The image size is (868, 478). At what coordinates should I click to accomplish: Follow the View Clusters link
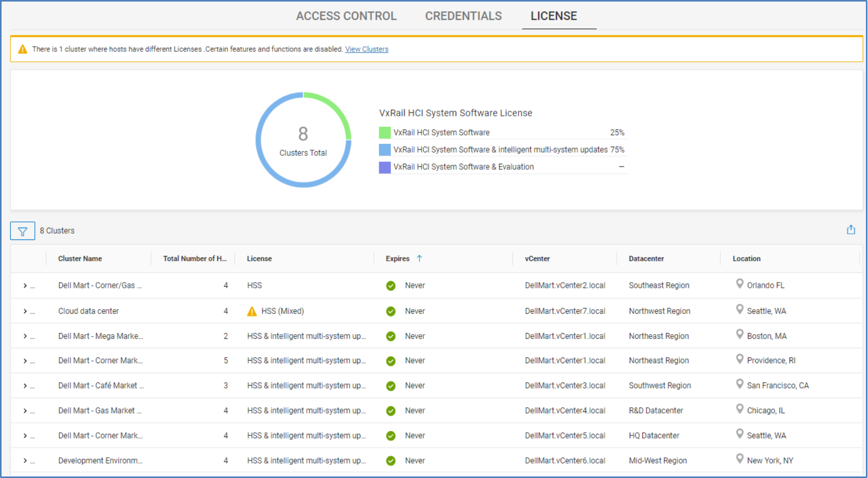point(367,49)
